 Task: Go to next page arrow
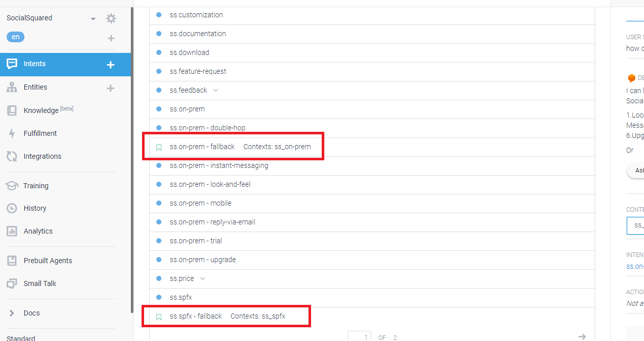pyautogui.click(x=582, y=336)
